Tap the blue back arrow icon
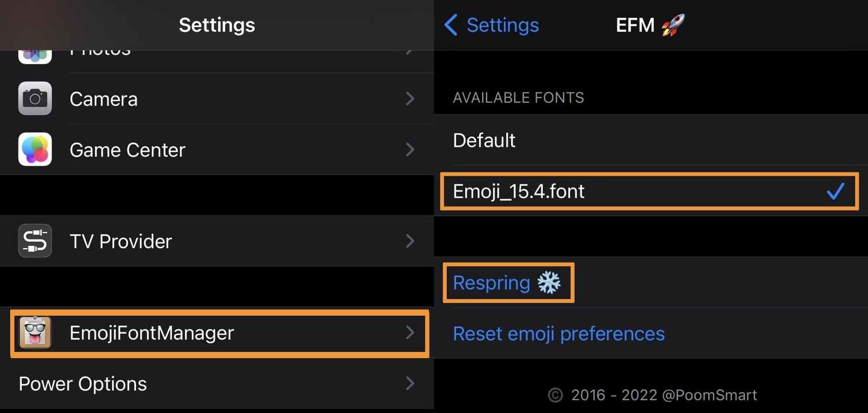 pos(451,25)
